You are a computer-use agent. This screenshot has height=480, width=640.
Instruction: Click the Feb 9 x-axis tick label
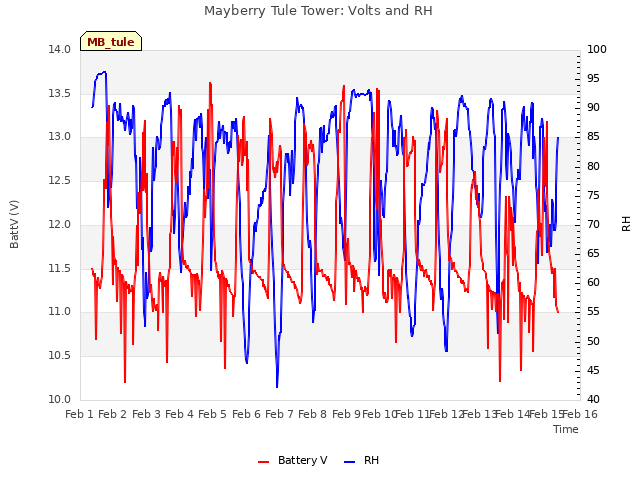pos(346,414)
